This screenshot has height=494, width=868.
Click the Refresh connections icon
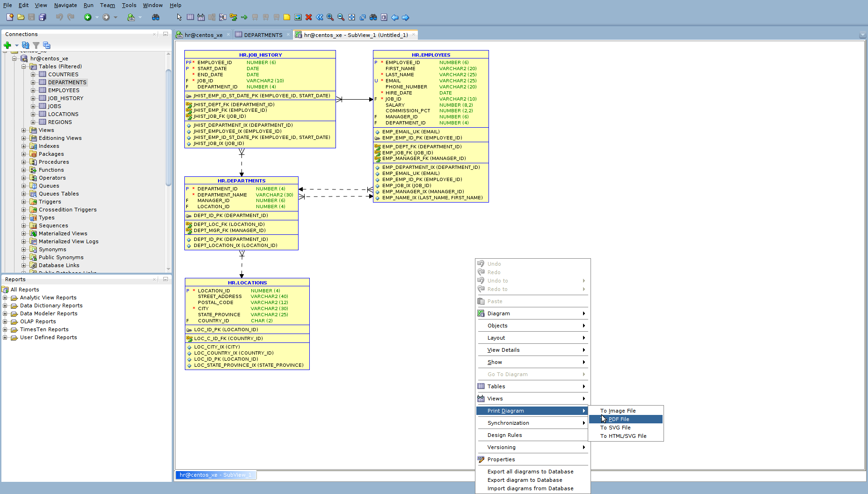pos(26,45)
